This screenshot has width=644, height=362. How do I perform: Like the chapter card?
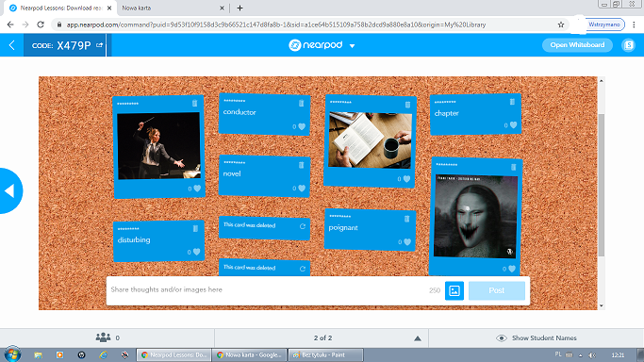513,125
